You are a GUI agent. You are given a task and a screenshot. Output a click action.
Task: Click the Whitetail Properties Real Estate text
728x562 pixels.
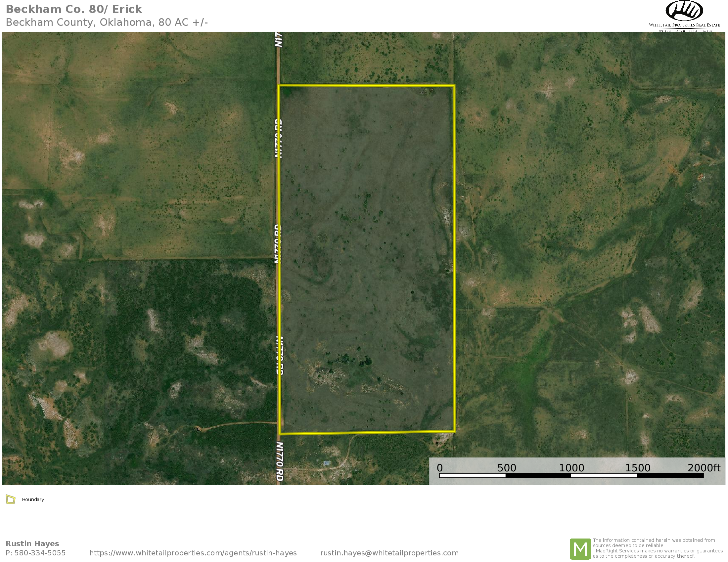(684, 25)
